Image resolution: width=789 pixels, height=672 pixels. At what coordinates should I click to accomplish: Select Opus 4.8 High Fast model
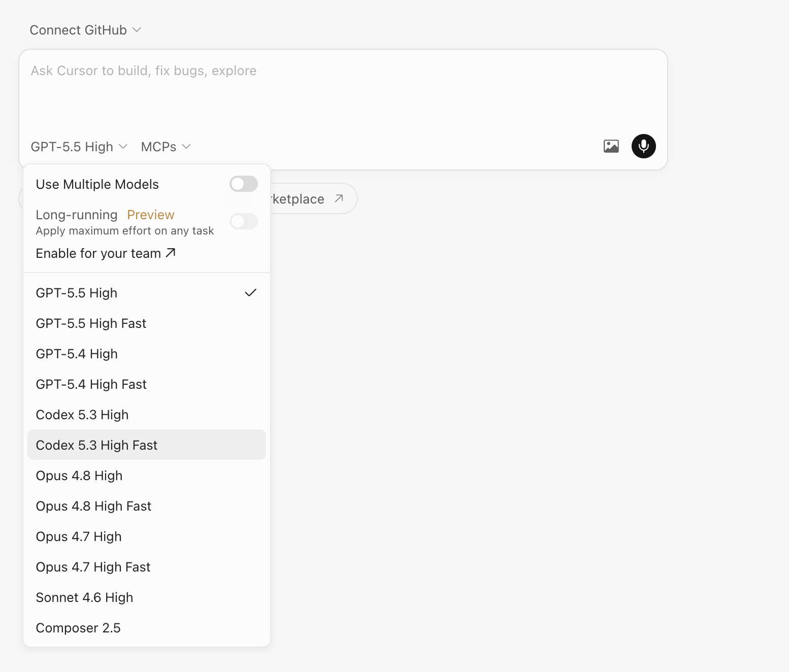(147, 506)
